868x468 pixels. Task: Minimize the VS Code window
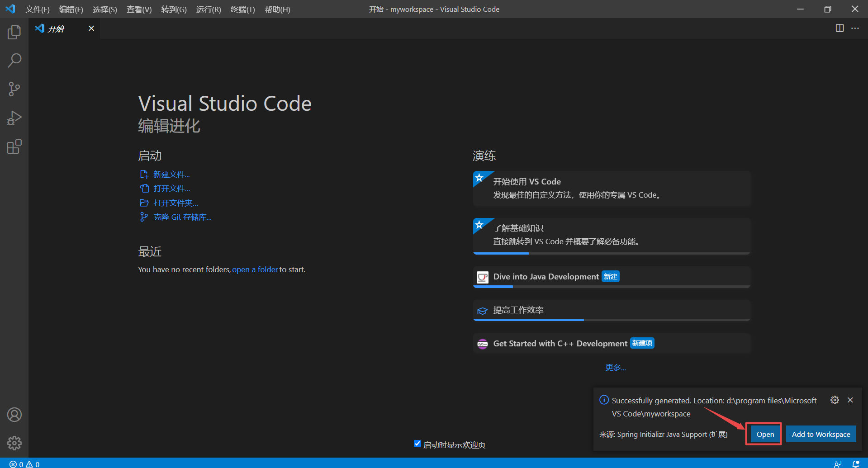pyautogui.click(x=800, y=9)
